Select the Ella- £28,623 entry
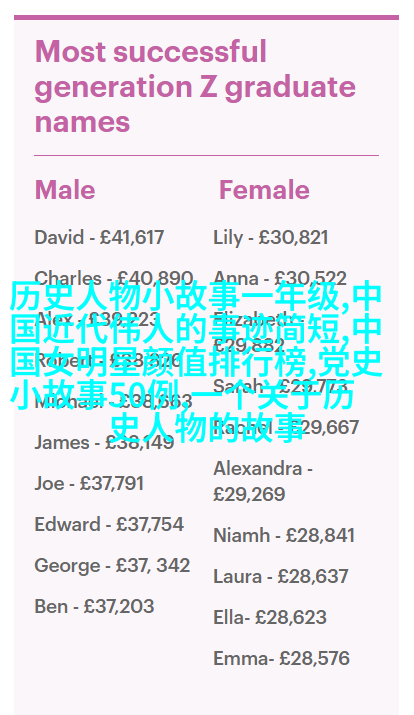The width and height of the screenshot is (414, 715). point(270,617)
